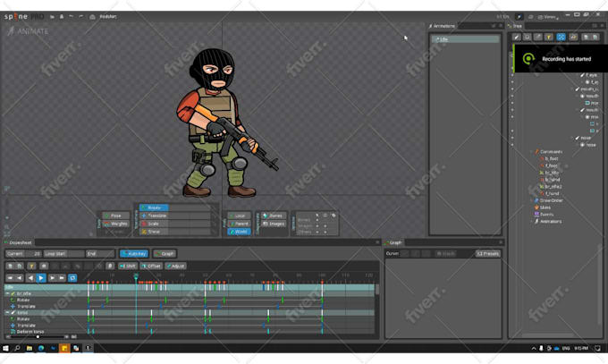The image size is (608, 364).
Task: Click the Current frame input field
Action: [23, 253]
